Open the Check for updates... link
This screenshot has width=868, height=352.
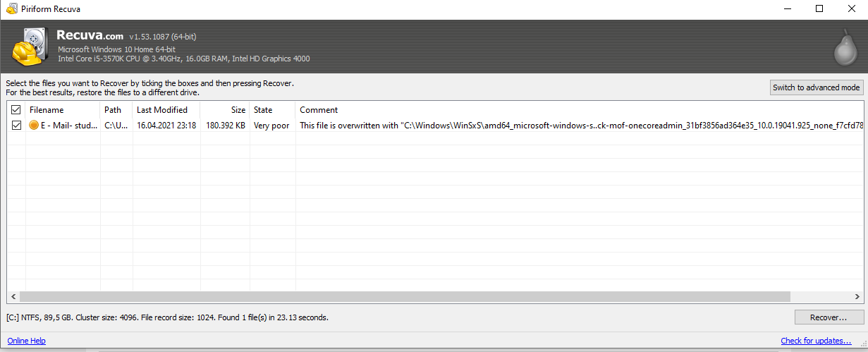point(816,341)
